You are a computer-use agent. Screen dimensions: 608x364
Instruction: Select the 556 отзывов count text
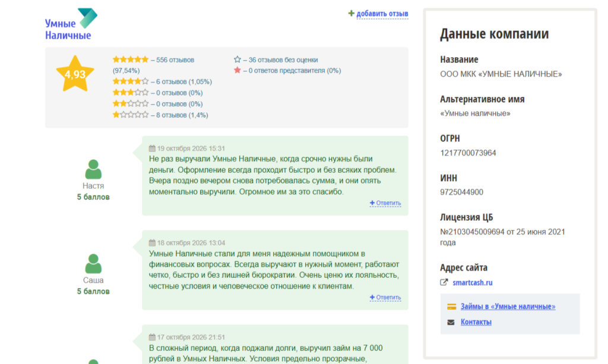pos(175,60)
